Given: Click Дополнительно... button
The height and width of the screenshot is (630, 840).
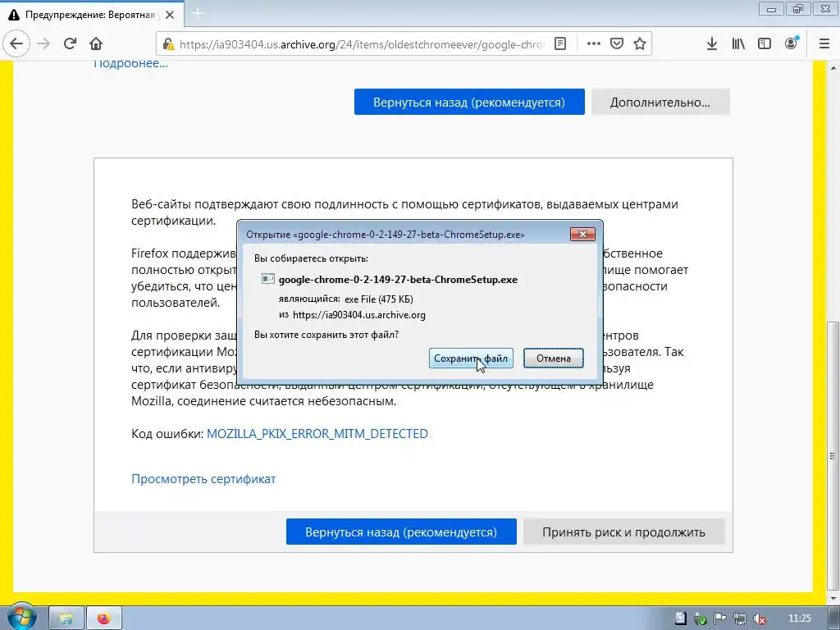Looking at the screenshot, I should pos(660,102).
